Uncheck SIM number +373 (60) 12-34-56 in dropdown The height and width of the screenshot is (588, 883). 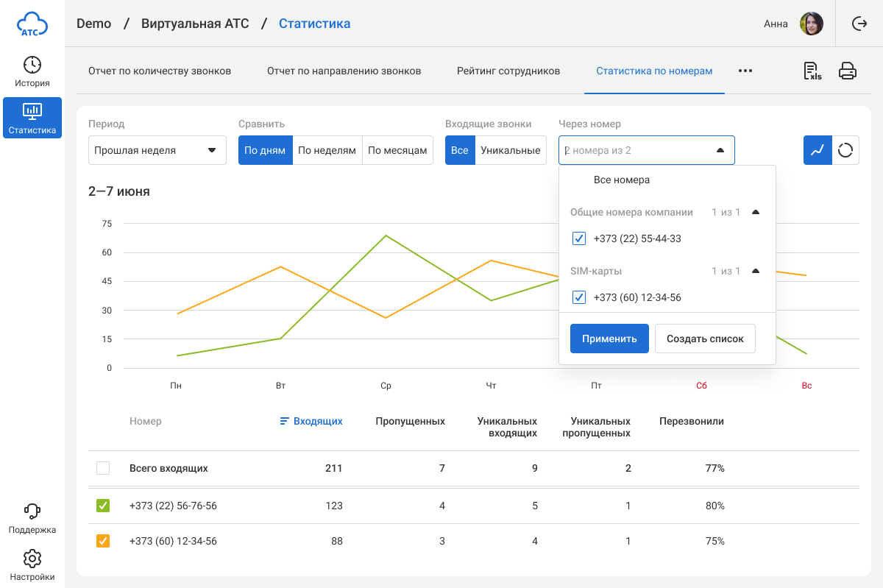[579, 297]
